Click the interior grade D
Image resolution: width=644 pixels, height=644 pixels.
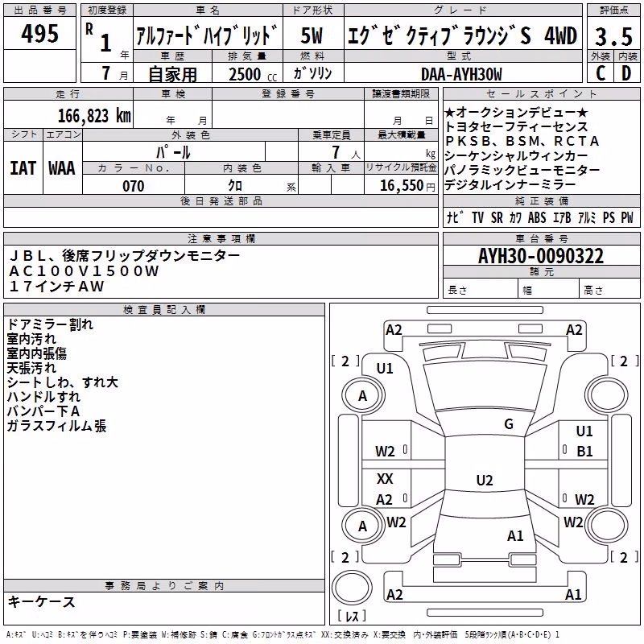point(626,73)
